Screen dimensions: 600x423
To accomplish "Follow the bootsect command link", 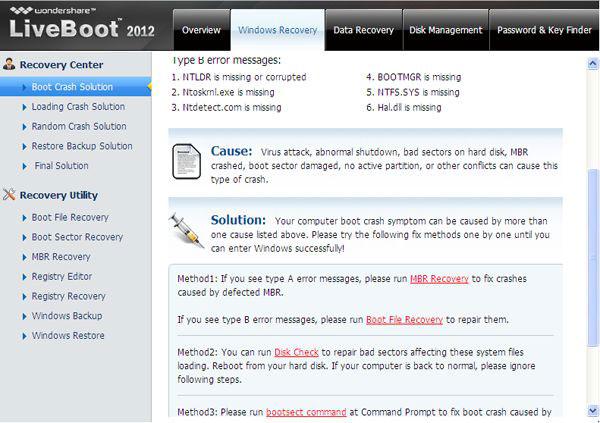I will 306,412.
